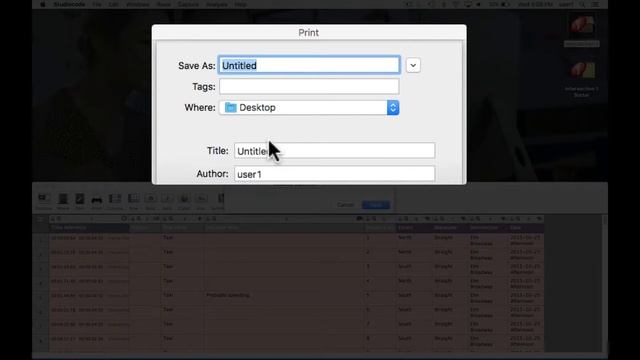Click the Title field in Print dialog

334,151
